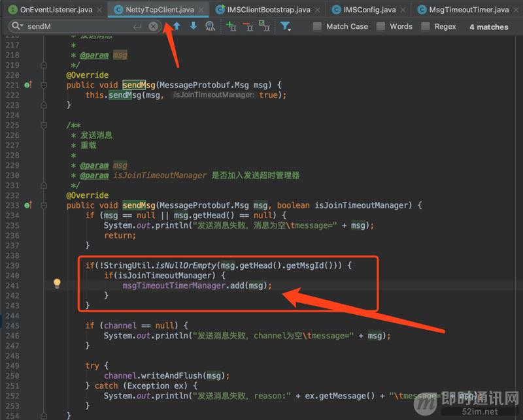Enable the Match Case checkbox

coord(317,26)
